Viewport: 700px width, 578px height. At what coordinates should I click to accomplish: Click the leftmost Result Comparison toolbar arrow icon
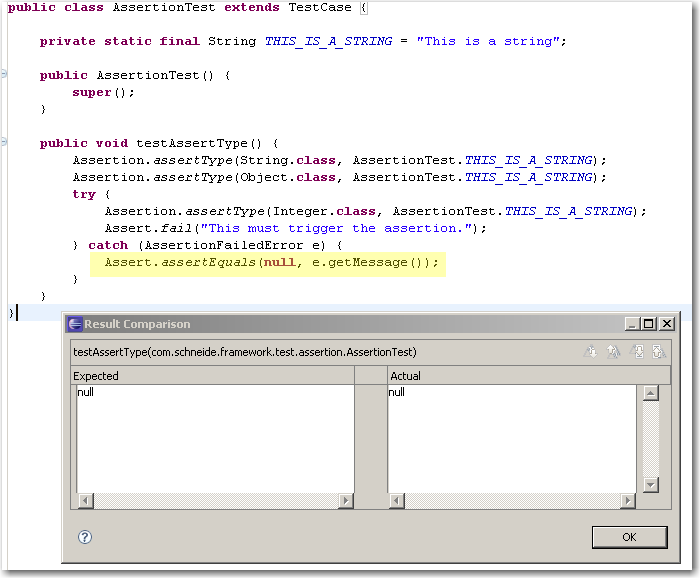click(x=591, y=351)
